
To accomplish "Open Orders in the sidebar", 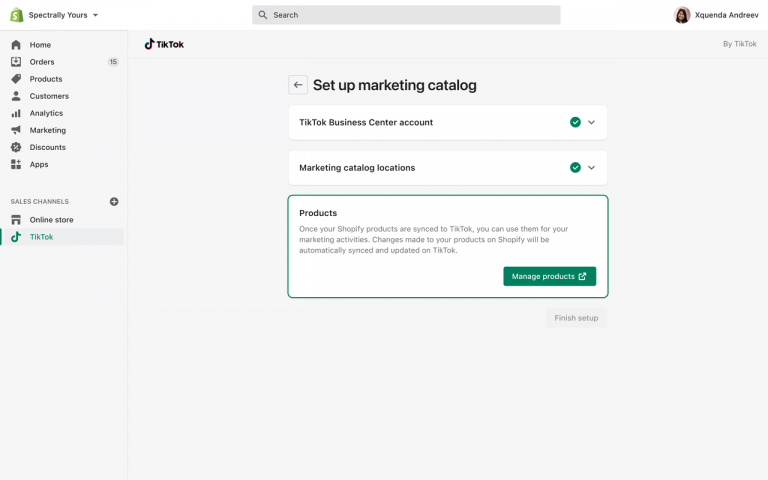I will (42, 62).
